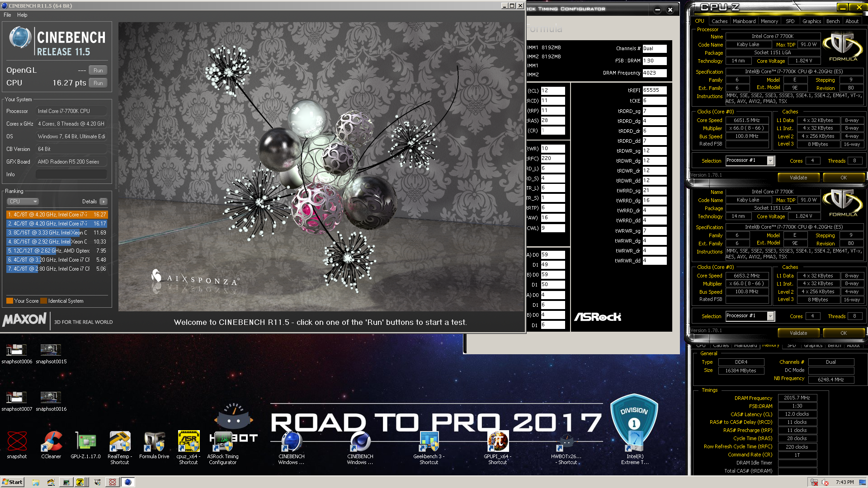The height and width of the screenshot is (488, 868).
Task: Click the DRAM Frequency field showing 4023
Action: (x=654, y=73)
